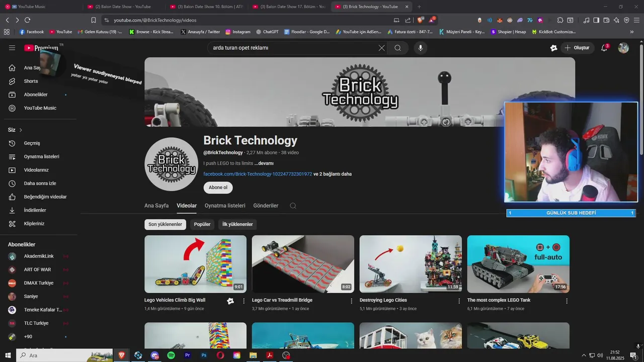Click the Oluştur create button
The height and width of the screenshot is (362, 644).
[577, 48]
